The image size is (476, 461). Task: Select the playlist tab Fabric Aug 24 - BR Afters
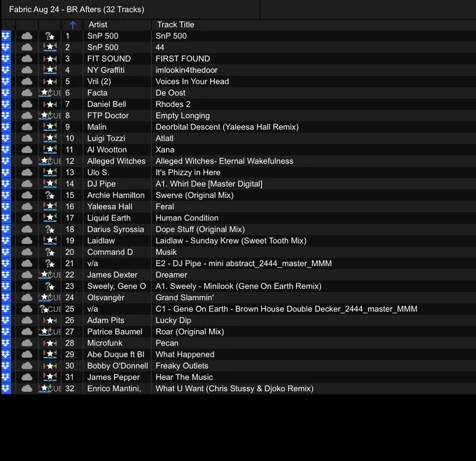[x=76, y=9]
